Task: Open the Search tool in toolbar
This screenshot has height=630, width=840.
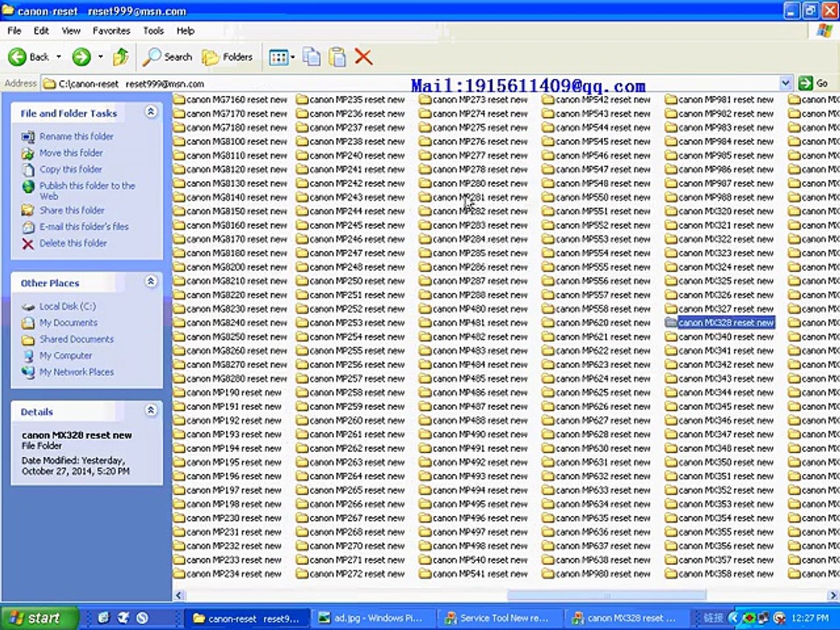Action: coord(169,57)
